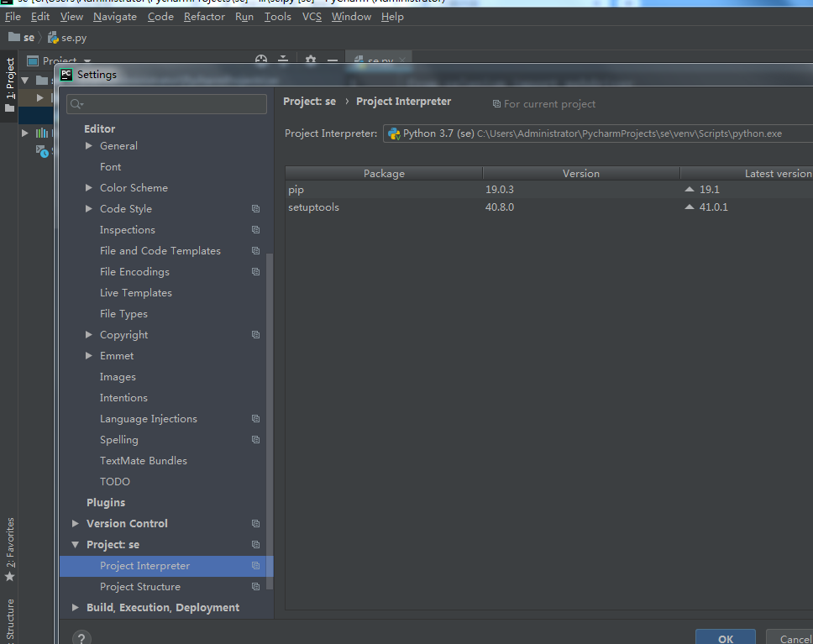Expand Build, Execution, Deployment section
Image resolution: width=813 pixels, height=644 pixels.
(76, 608)
